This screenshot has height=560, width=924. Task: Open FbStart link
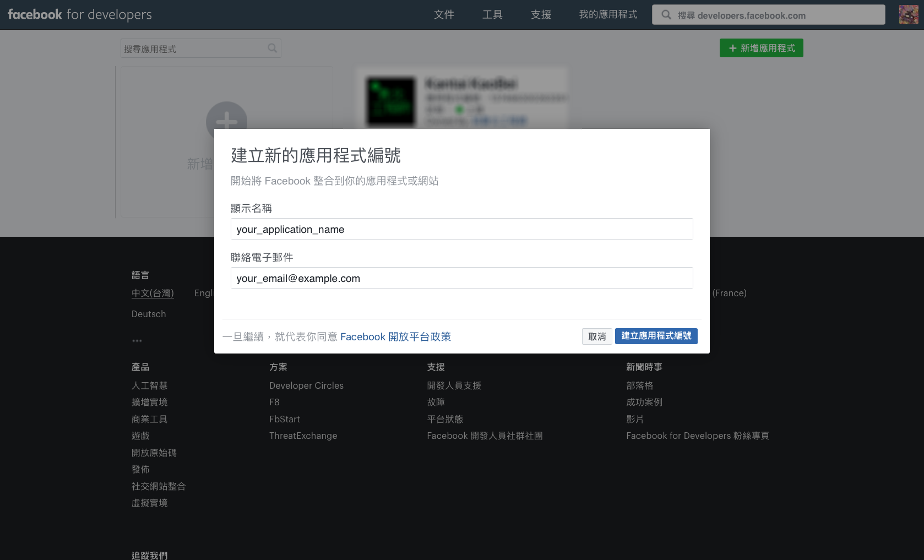click(x=285, y=420)
